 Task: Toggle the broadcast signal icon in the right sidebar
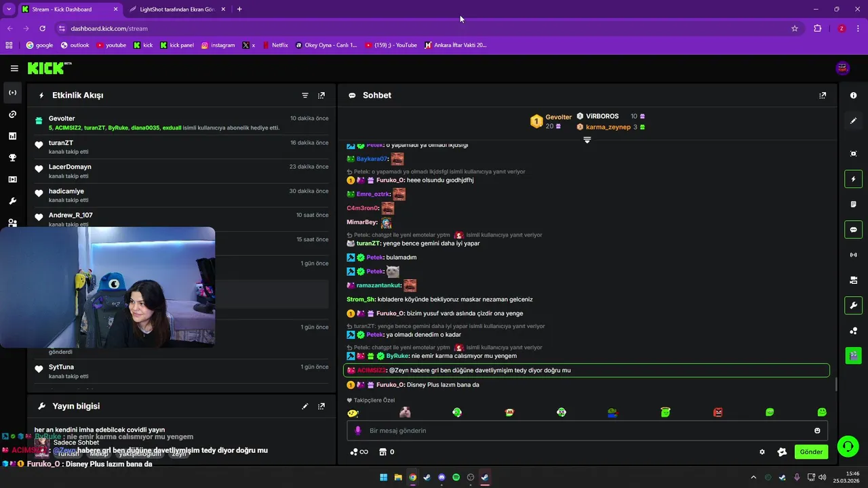[x=853, y=255]
